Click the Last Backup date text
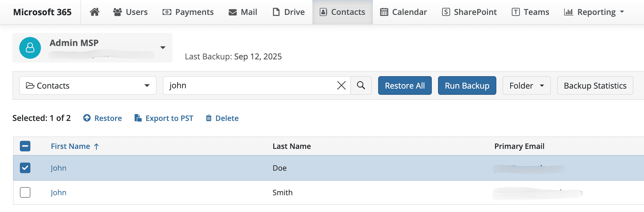This screenshot has height=212, width=644. pyautogui.click(x=233, y=57)
